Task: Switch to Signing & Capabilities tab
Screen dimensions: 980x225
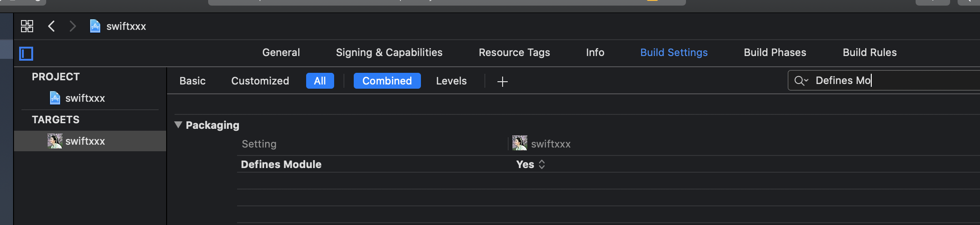Action: click(389, 52)
